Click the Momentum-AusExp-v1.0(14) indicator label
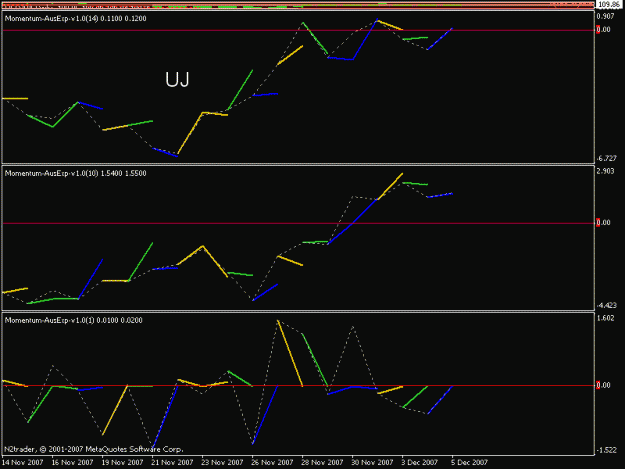625x469 pixels. 75,19
